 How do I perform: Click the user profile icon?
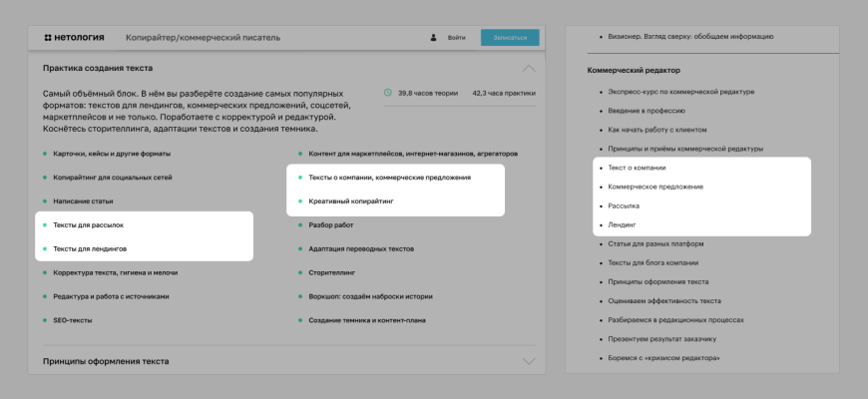(x=434, y=38)
